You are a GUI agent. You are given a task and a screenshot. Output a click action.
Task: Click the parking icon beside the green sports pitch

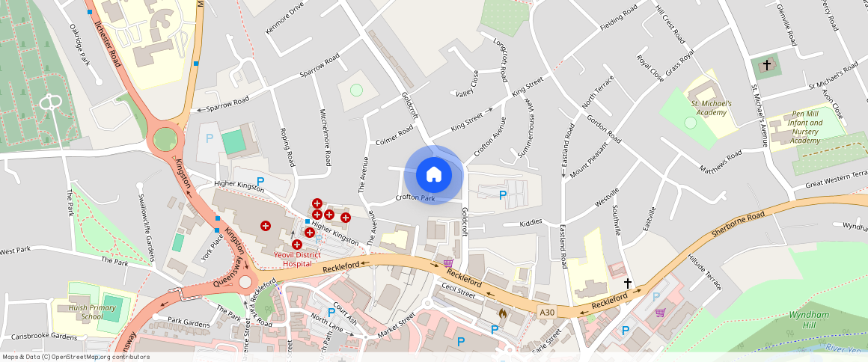(210, 138)
